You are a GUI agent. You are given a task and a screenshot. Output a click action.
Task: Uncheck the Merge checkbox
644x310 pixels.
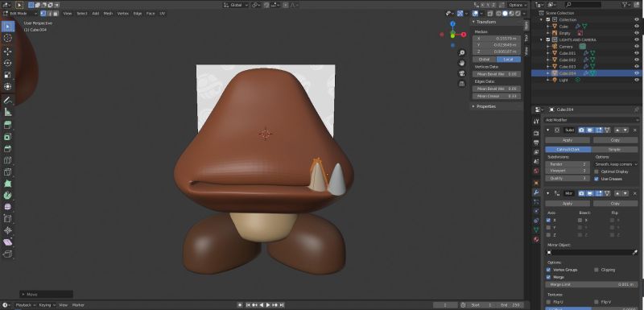(548, 277)
